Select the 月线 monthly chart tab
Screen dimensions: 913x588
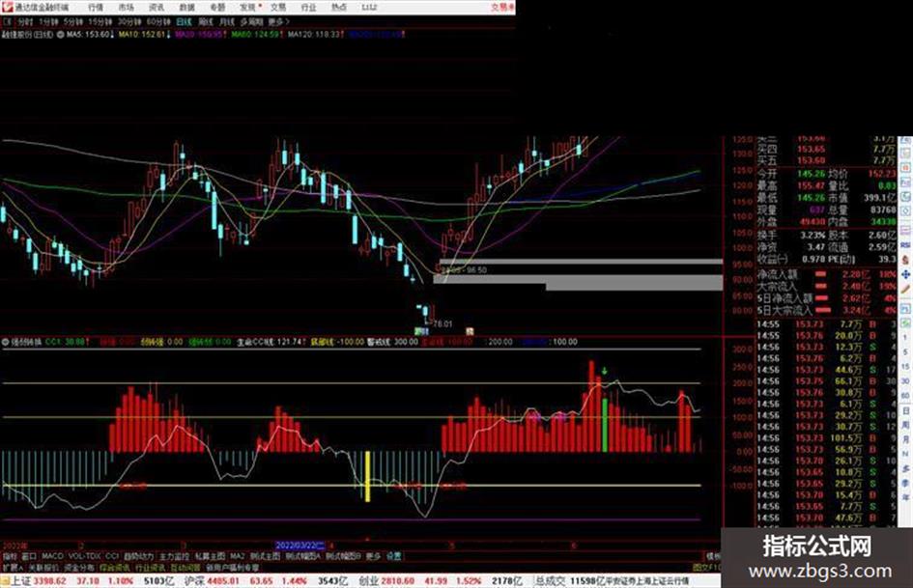[x=226, y=21]
